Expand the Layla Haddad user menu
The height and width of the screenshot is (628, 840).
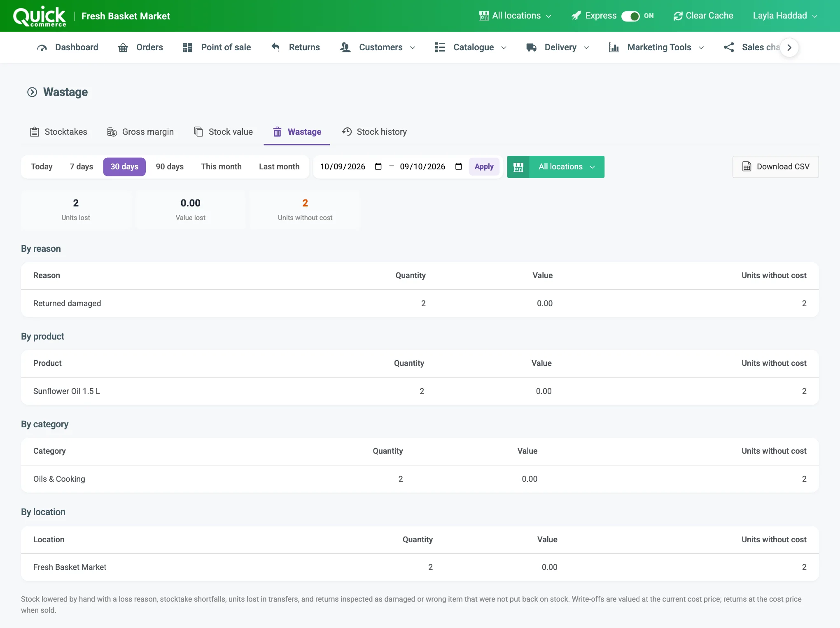pos(785,16)
